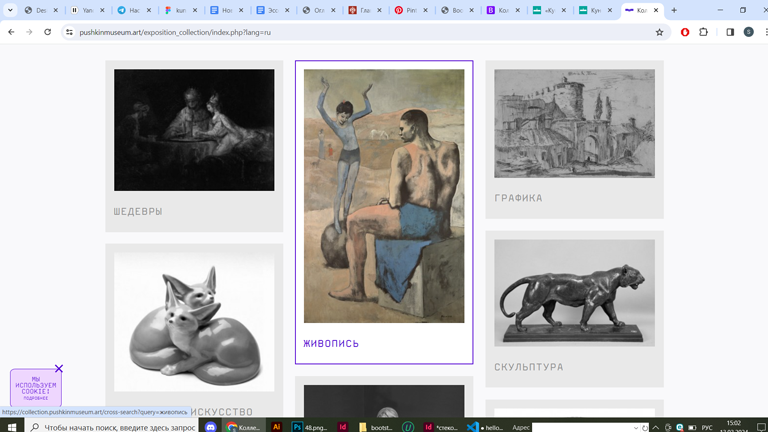Bookmark this page with the star
The width and height of the screenshot is (768, 432).
pyautogui.click(x=659, y=32)
